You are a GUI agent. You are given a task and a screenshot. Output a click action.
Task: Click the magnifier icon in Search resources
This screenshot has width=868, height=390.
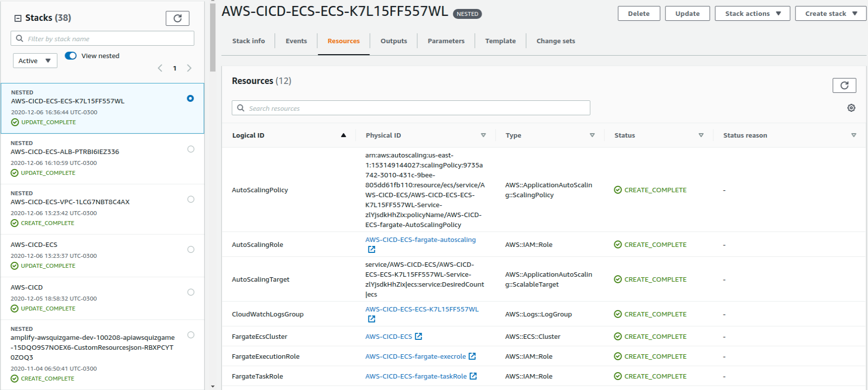(241, 108)
